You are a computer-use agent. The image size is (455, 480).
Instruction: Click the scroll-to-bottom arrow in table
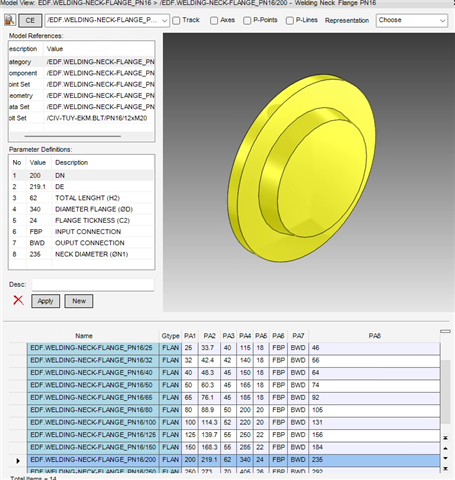(x=445, y=469)
